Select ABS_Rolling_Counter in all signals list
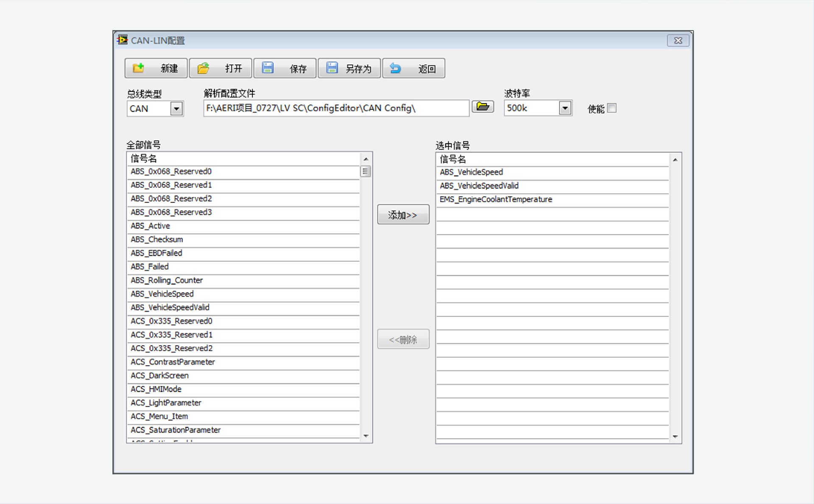Viewport: 814px width, 504px height. (167, 280)
